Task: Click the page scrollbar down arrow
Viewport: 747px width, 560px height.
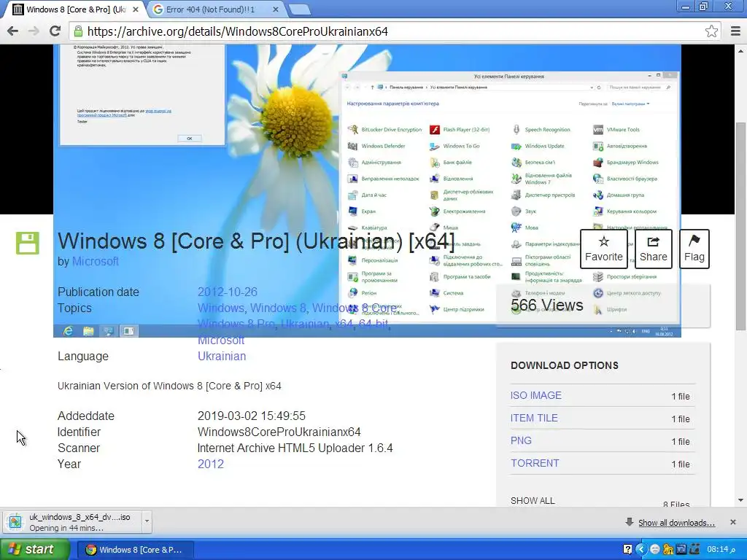Action: (741, 500)
